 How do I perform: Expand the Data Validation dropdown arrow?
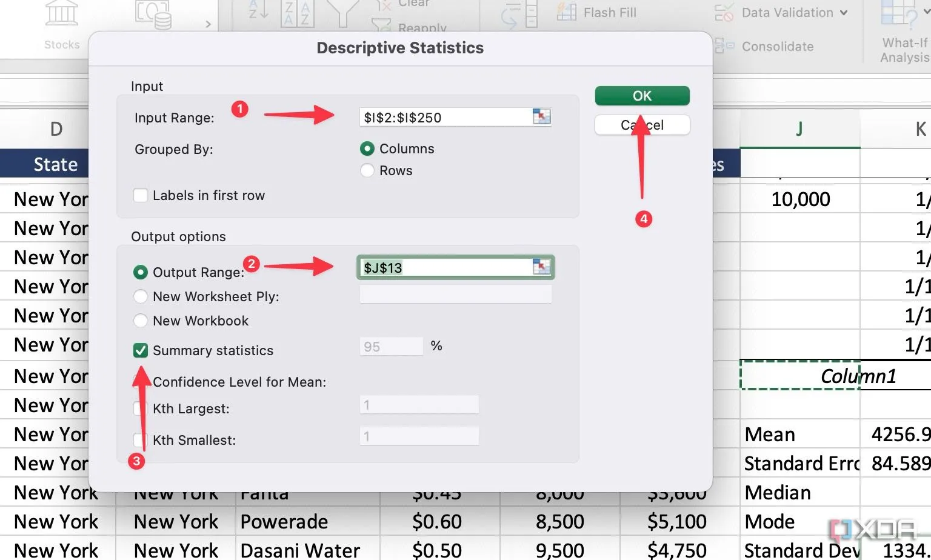(844, 13)
